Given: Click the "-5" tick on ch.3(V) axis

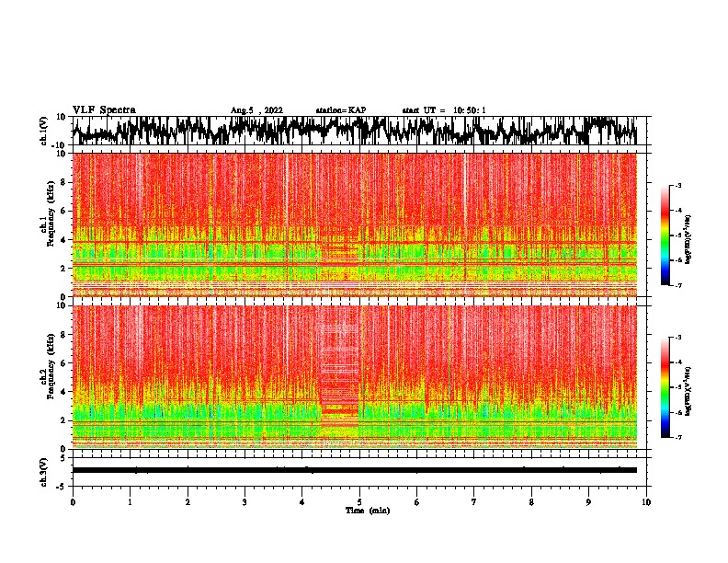Looking at the screenshot, I should click(63, 487).
